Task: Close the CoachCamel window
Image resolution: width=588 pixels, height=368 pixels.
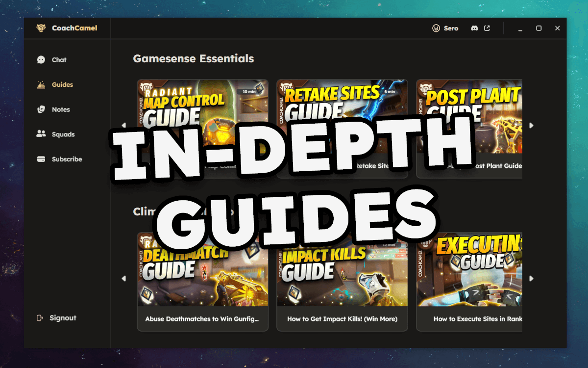Action: point(557,28)
